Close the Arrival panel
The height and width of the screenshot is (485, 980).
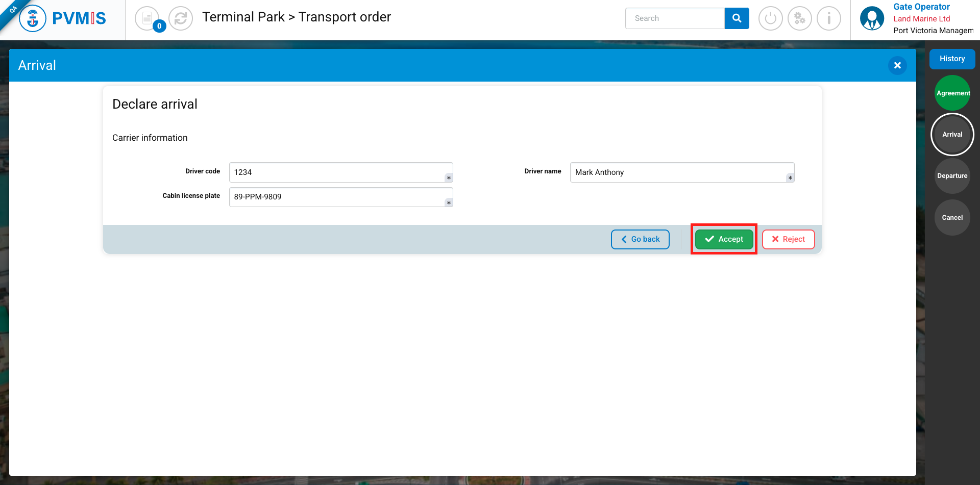click(x=897, y=65)
